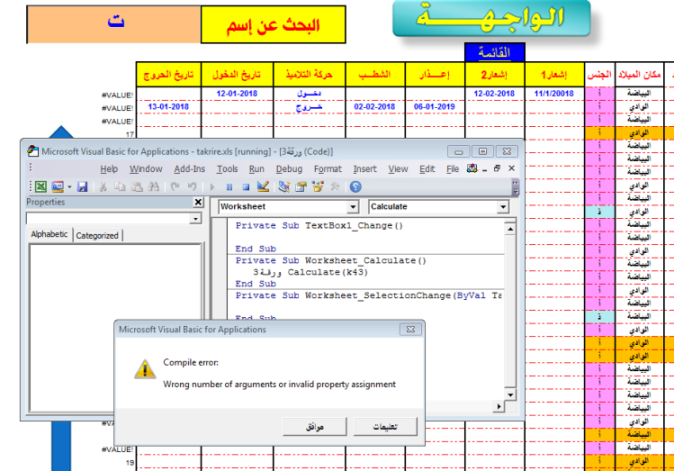
Task: Click the View Microsoft Excel toolbar icon
Action: coord(41,187)
